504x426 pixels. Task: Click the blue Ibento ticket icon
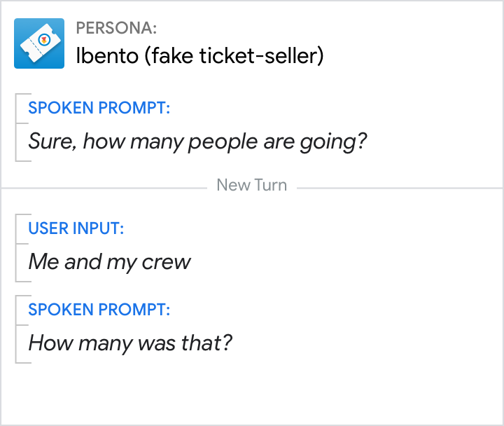click(x=39, y=43)
